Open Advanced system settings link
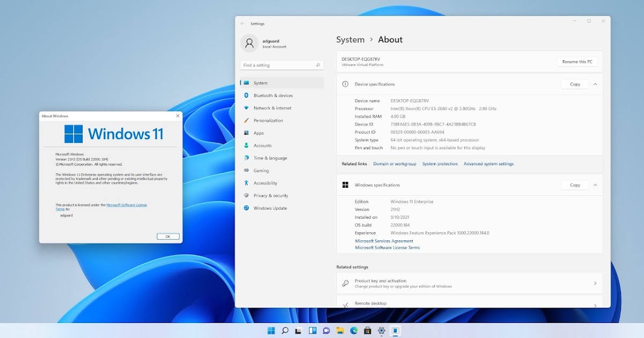The image size is (644, 338). click(488, 164)
